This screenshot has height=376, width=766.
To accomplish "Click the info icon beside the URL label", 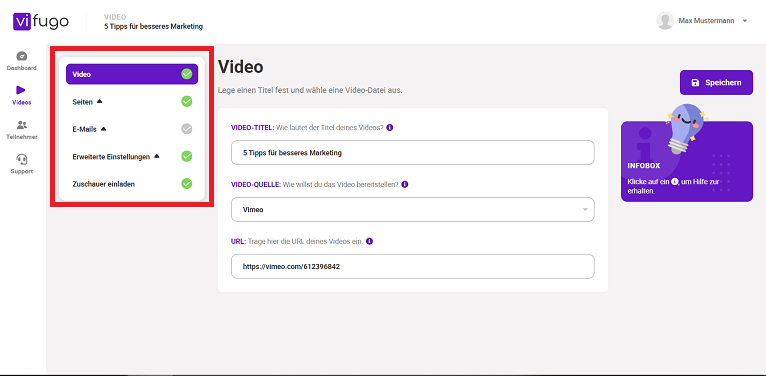I will [369, 241].
